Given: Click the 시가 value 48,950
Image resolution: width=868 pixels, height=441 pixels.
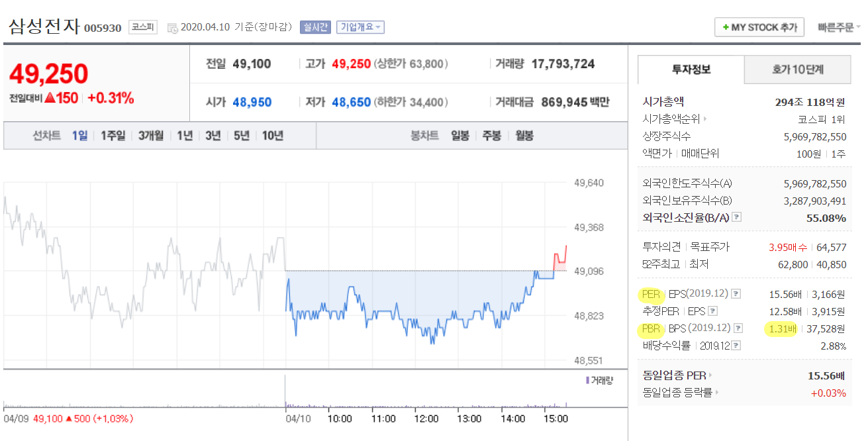Looking at the screenshot, I should (x=252, y=103).
